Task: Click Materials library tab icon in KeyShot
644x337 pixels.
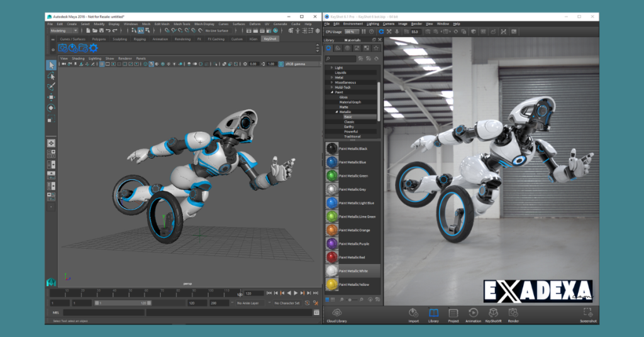Action: (328, 48)
